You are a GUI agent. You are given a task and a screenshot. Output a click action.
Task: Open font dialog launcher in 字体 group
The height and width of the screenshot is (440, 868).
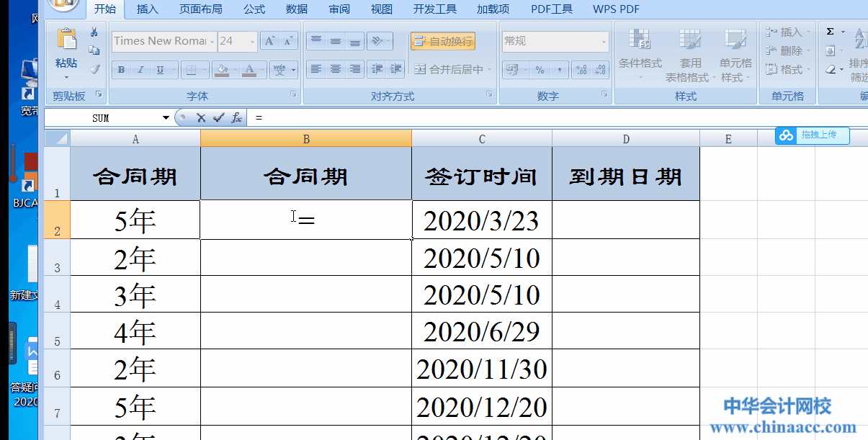click(293, 94)
